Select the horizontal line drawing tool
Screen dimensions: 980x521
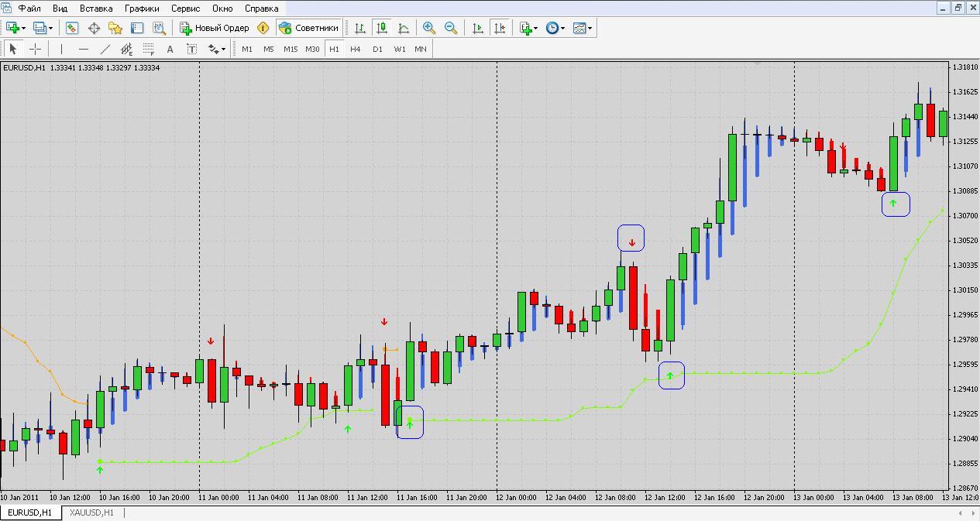tap(83, 49)
